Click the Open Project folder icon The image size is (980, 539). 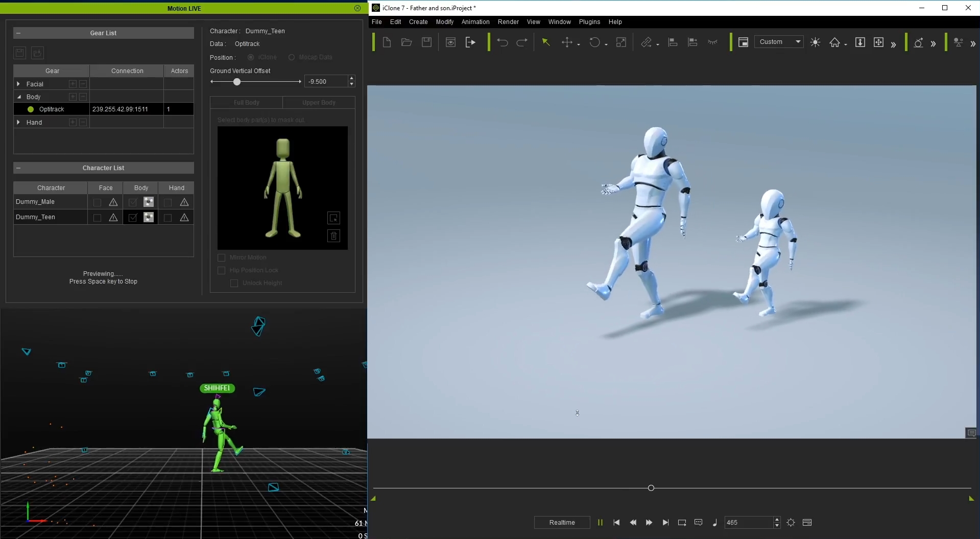click(x=407, y=42)
